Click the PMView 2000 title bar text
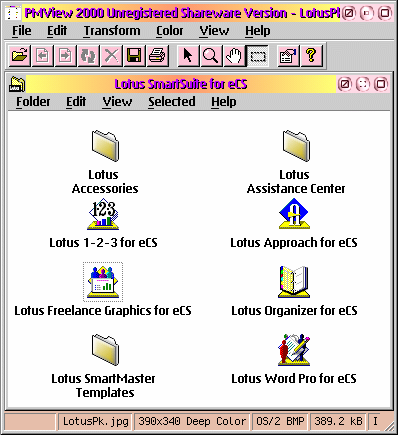This screenshot has height=435, width=398. click(182, 13)
